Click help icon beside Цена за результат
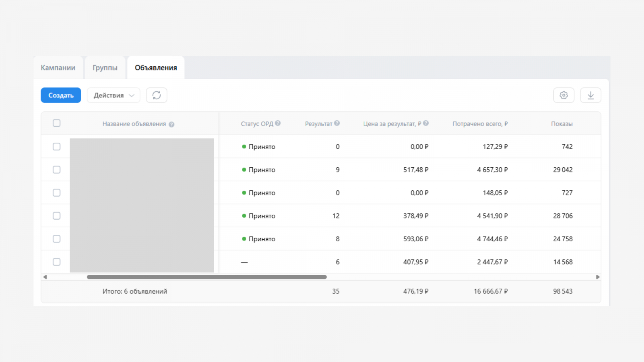 tap(426, 123)
